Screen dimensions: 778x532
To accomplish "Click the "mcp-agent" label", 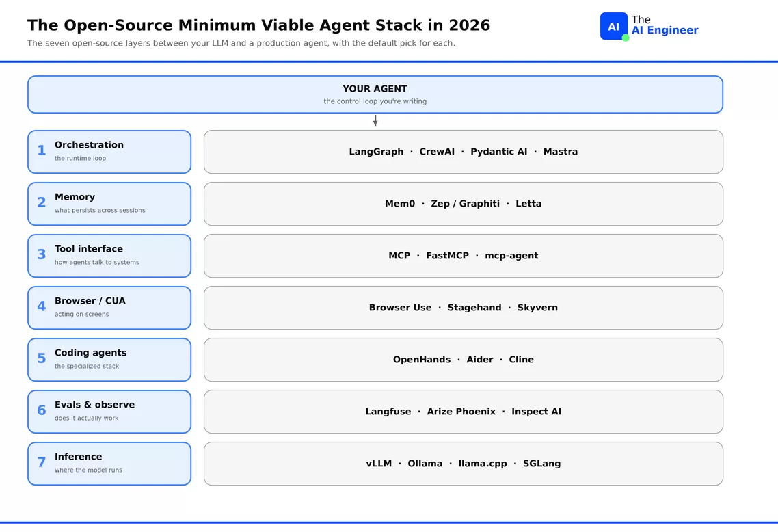I will (511, 256).
